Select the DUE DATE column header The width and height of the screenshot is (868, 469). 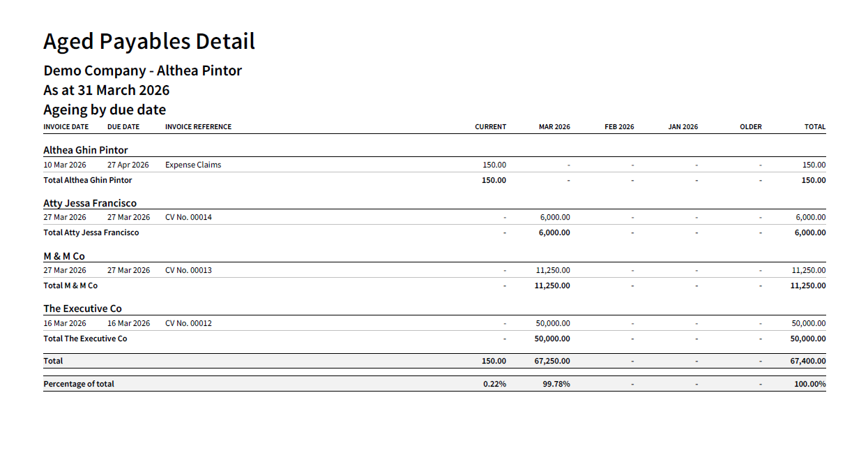pyautogui.click(x=123, y=127)
